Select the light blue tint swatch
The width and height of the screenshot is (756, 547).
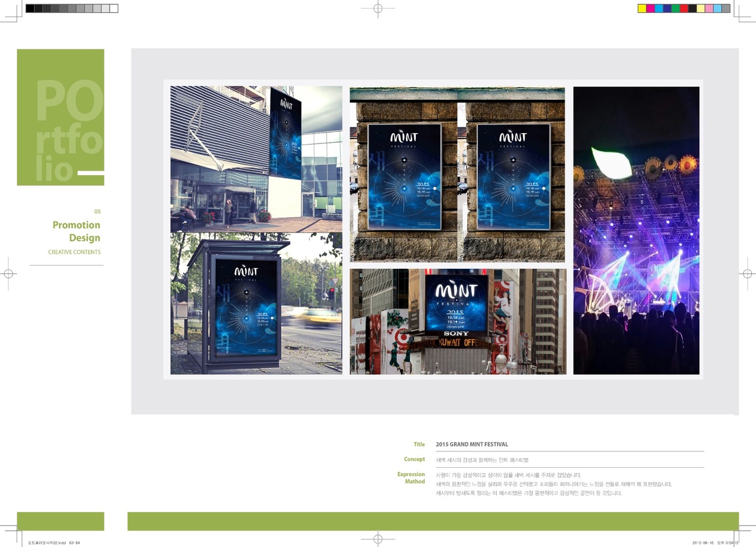(x=717, y=8)
